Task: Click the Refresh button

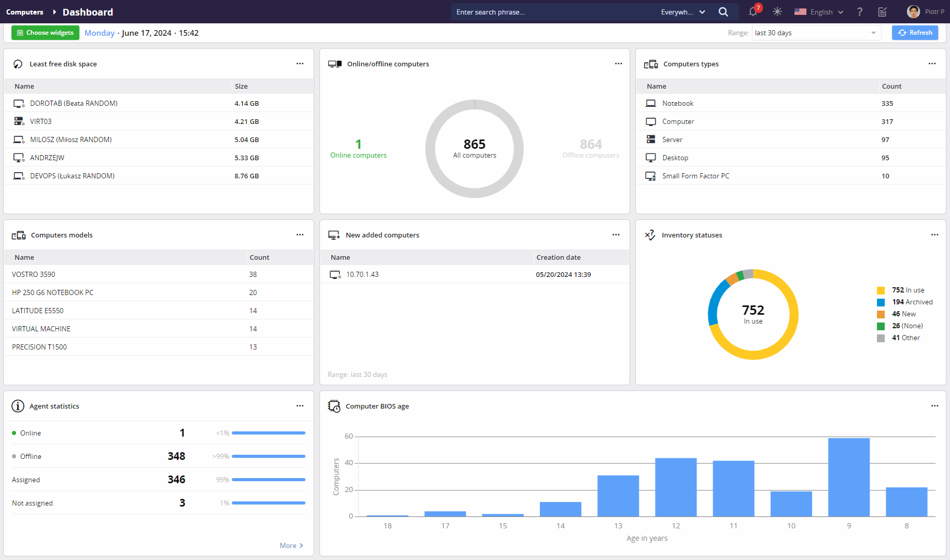Action: pos(915,33)
